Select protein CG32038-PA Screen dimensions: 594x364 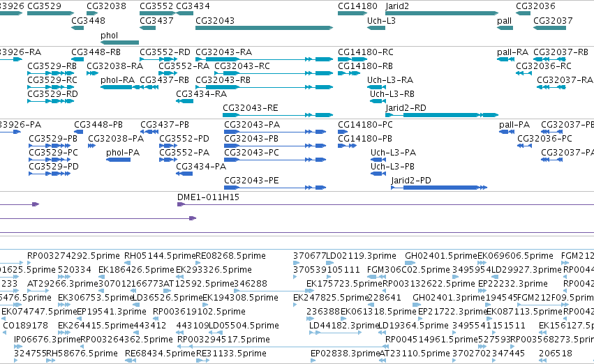click(116, 139)
